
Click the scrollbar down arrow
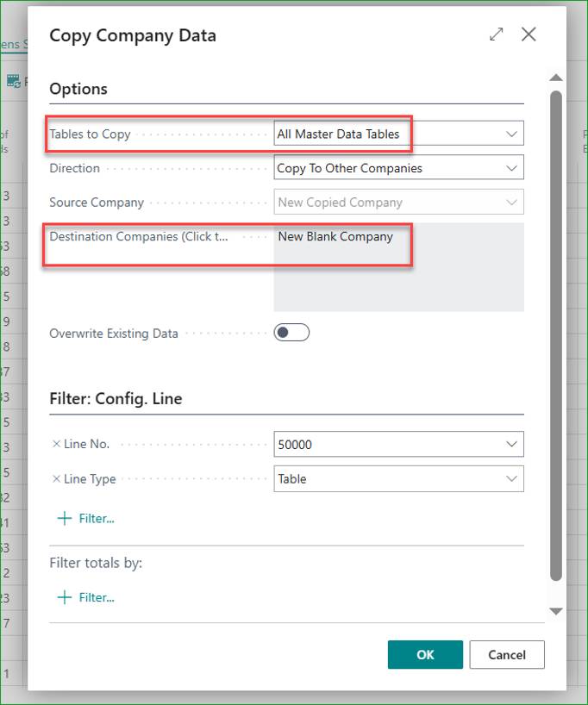pos(556,611)
